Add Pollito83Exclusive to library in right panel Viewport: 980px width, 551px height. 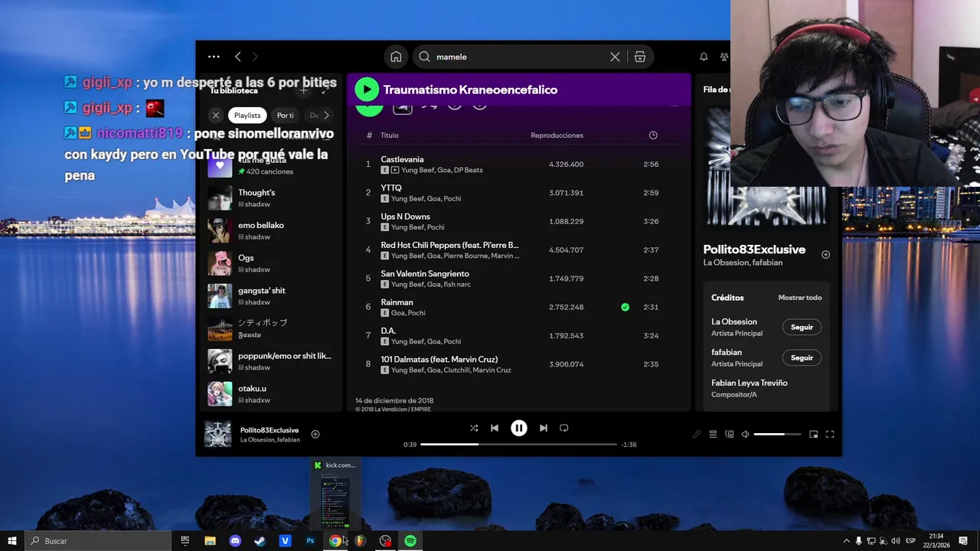pos(825,255)
